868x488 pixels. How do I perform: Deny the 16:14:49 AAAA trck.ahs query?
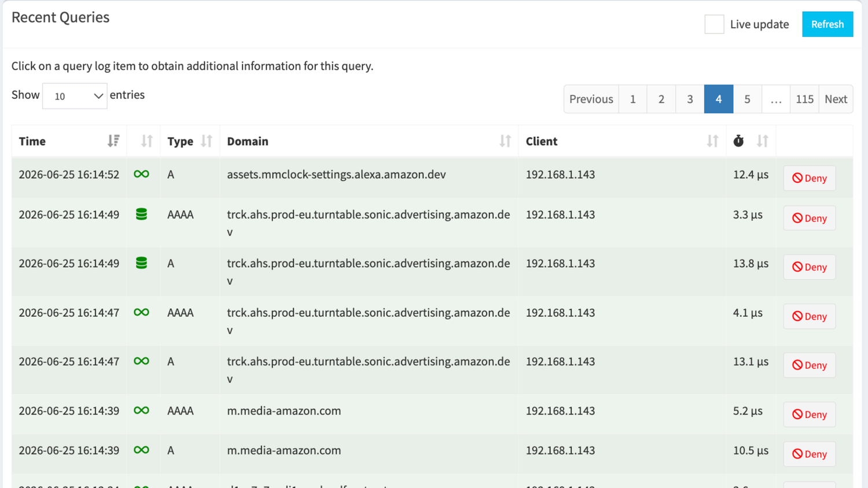coord(810,218)
